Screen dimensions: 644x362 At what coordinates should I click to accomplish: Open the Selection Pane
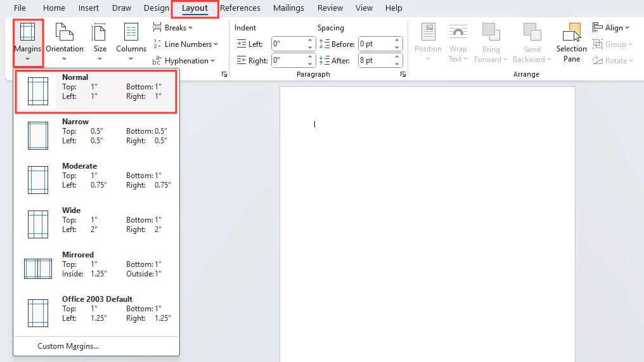572,42
